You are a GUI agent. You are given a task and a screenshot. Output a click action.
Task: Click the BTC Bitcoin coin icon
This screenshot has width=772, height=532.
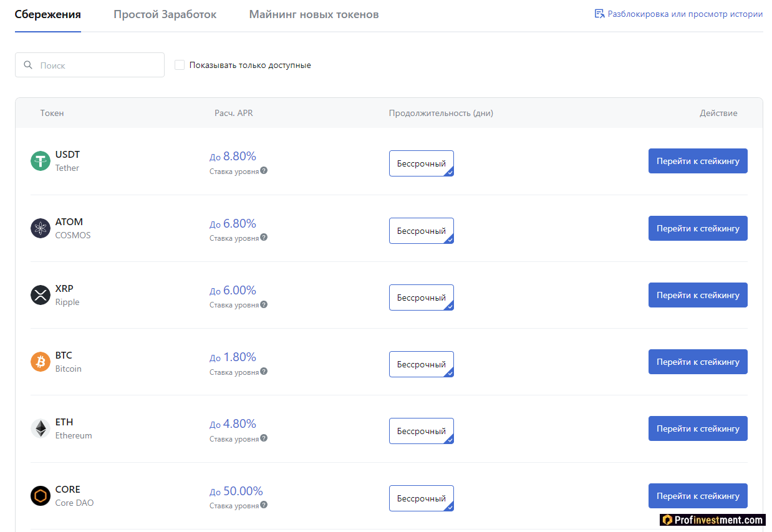[41, 362]
